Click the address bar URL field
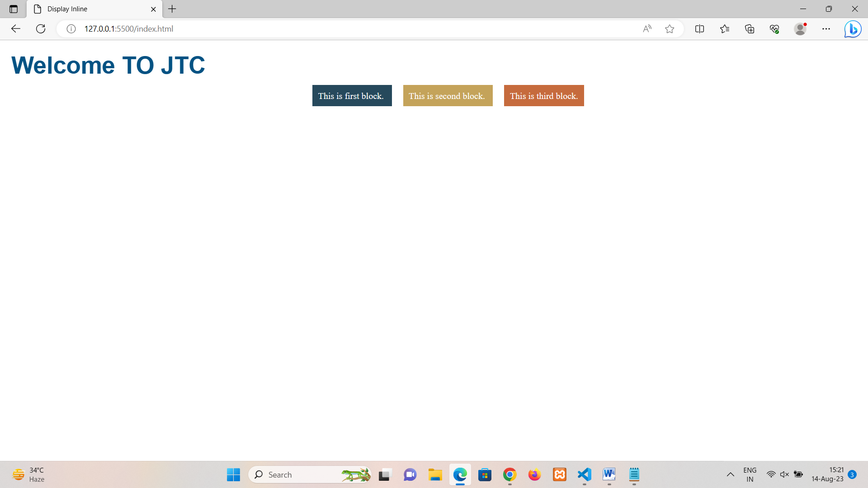868x488 pixels. click(316, 29)
